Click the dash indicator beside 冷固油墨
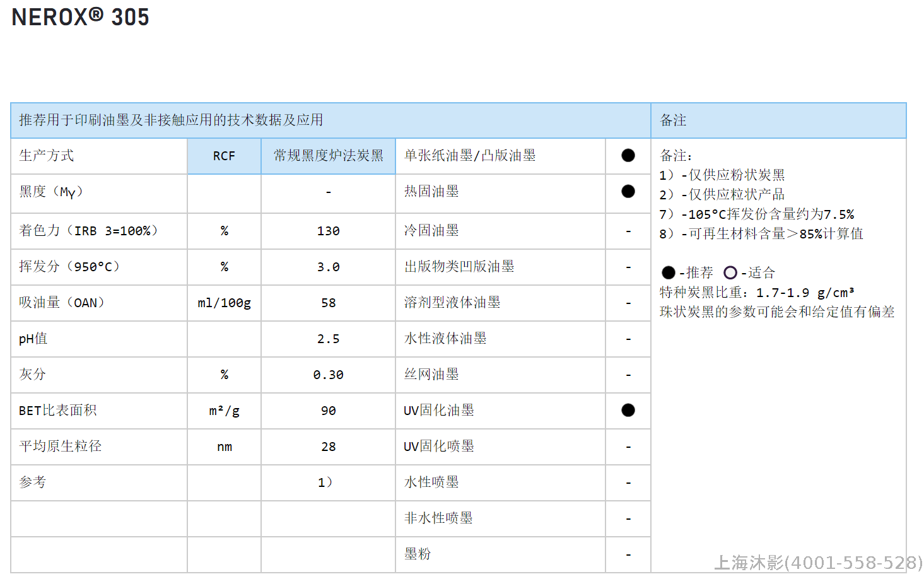Viewport: 924px width, 579px height. 628,231
